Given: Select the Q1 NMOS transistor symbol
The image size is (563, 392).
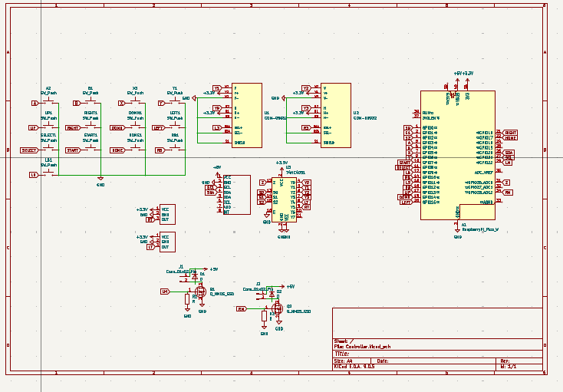Looking at the screenshot, I should 200,291.
